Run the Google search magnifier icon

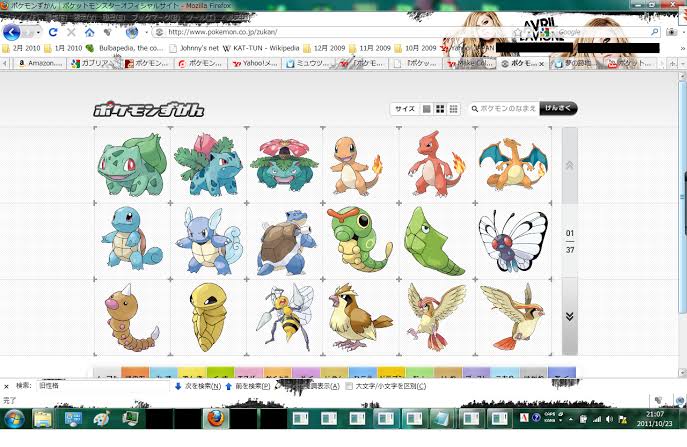pos(655,32)
